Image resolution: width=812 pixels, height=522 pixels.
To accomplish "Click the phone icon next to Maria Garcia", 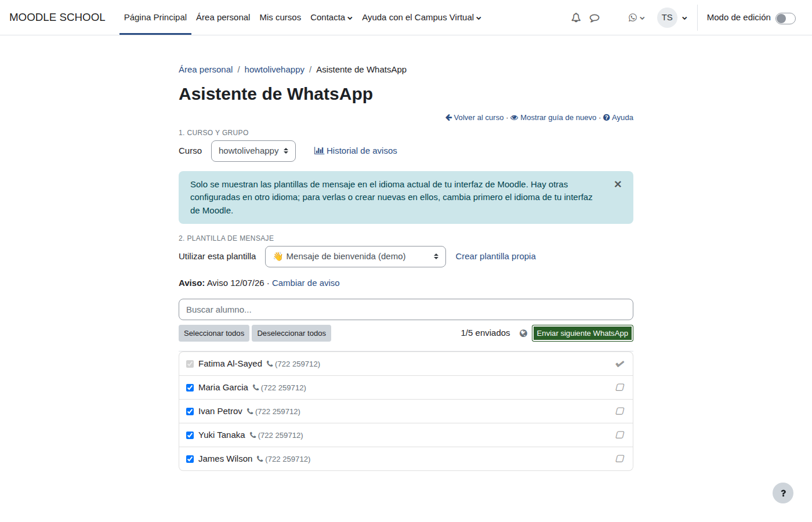I will tap(256, 387).
